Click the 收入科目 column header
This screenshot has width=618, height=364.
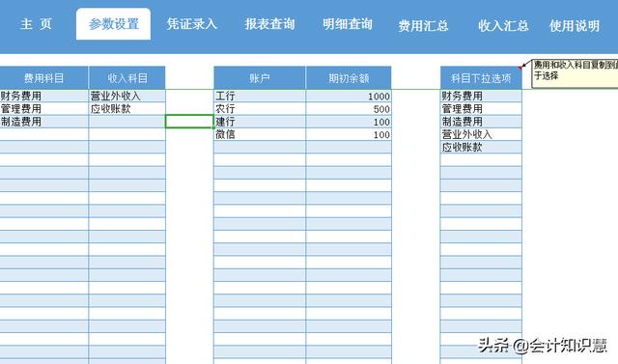coord(126,77)
